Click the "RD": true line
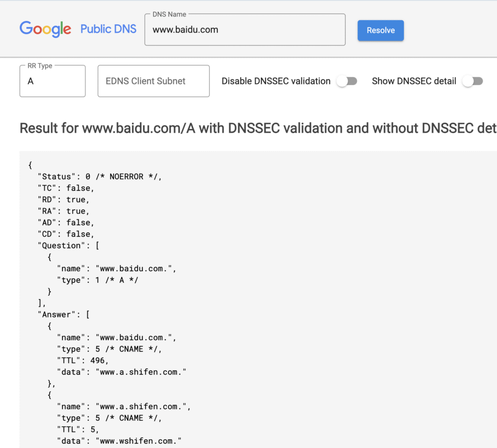 64,199
